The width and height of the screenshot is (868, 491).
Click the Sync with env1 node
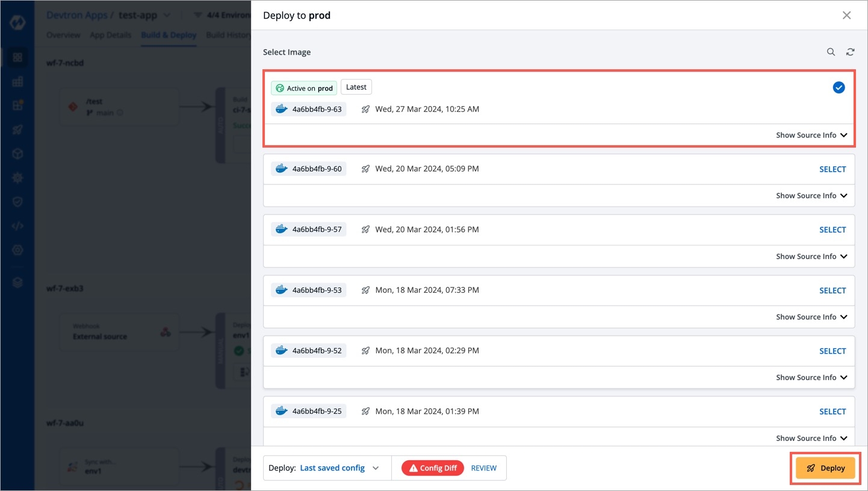(120, 466)
